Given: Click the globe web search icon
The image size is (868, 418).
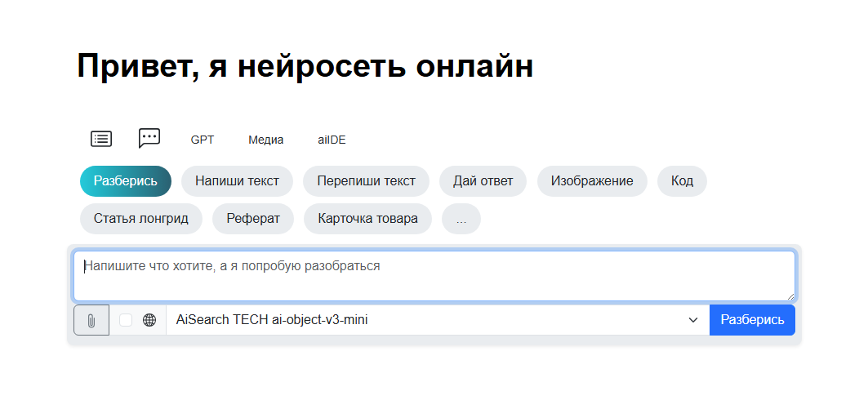Looking at the screenshot, I should tap(149, 320).
